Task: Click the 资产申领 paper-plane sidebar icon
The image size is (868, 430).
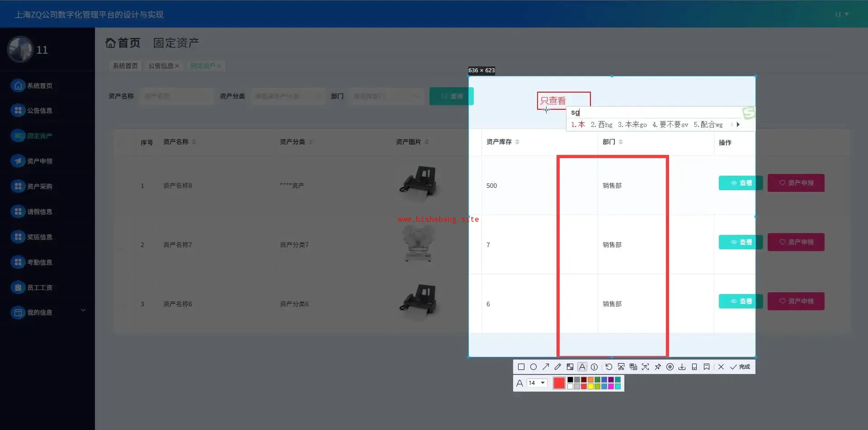Action: coord(18,161)
